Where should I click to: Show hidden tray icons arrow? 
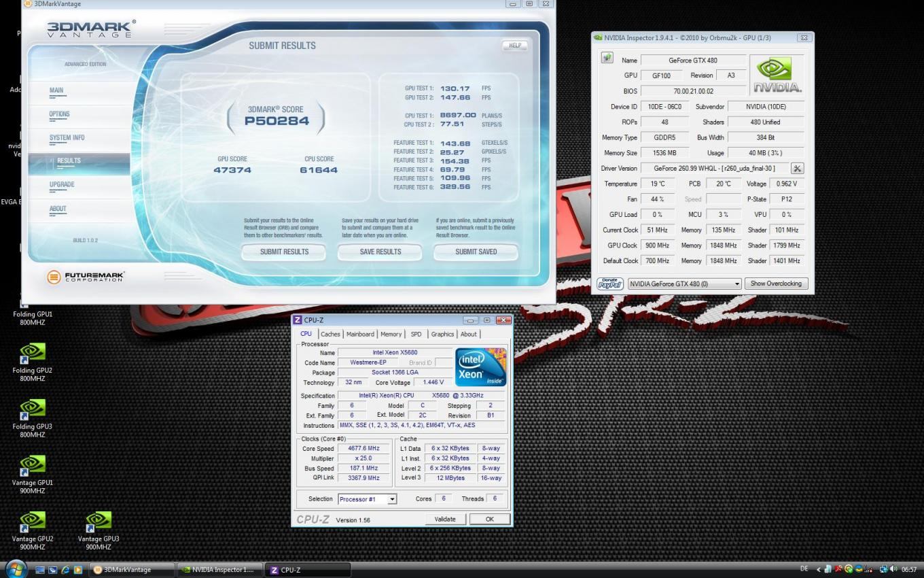coord(819,569)
